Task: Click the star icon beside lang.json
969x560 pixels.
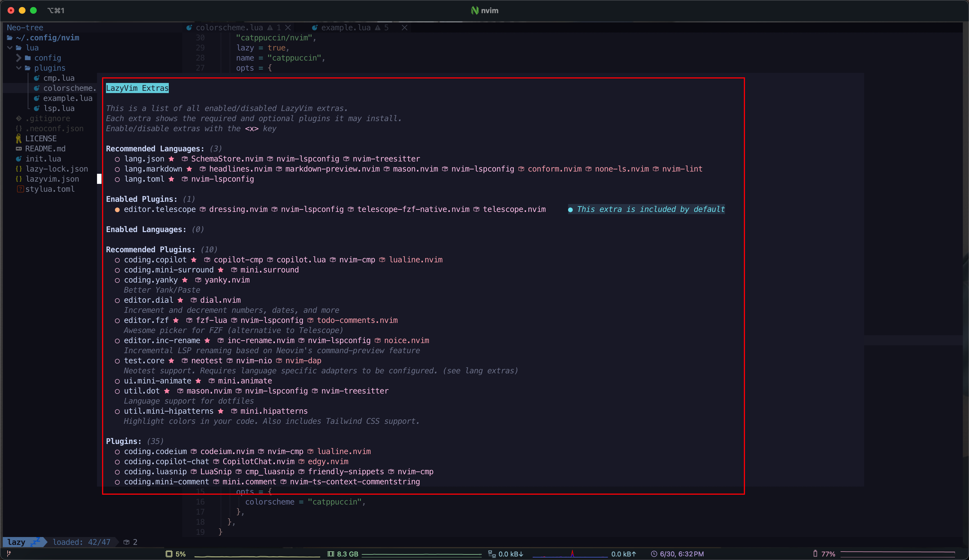Action: pyautogui.click(x=172, y=159)
